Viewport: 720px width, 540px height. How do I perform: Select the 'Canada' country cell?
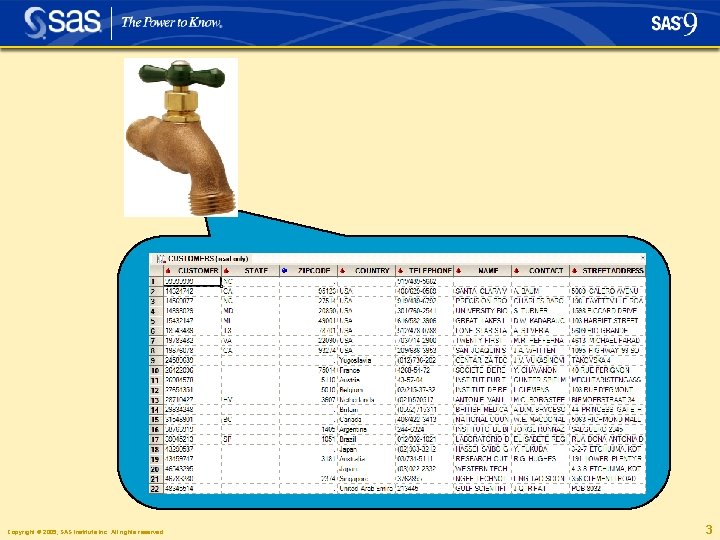pos(366,420)
